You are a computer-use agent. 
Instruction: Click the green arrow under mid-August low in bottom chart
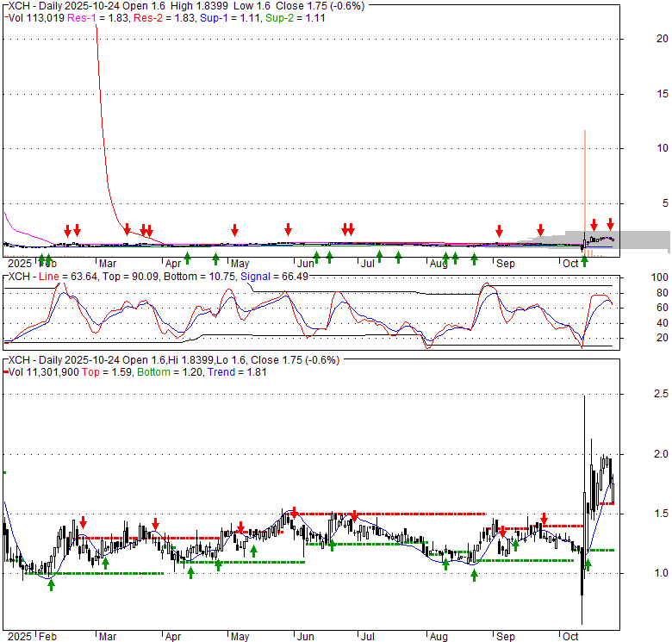[x=474, y=575]
